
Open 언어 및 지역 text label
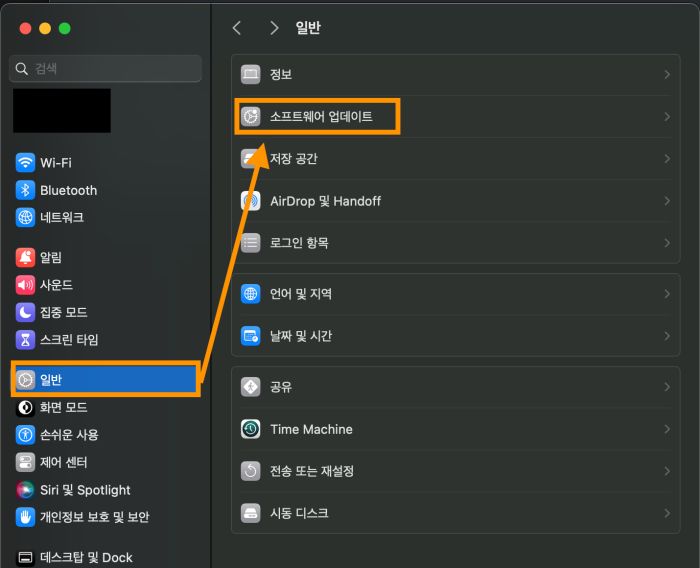[301, 294]
